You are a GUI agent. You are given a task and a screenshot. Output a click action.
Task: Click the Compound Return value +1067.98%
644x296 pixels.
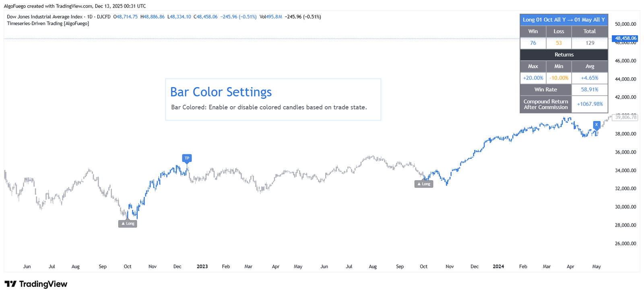590,104
